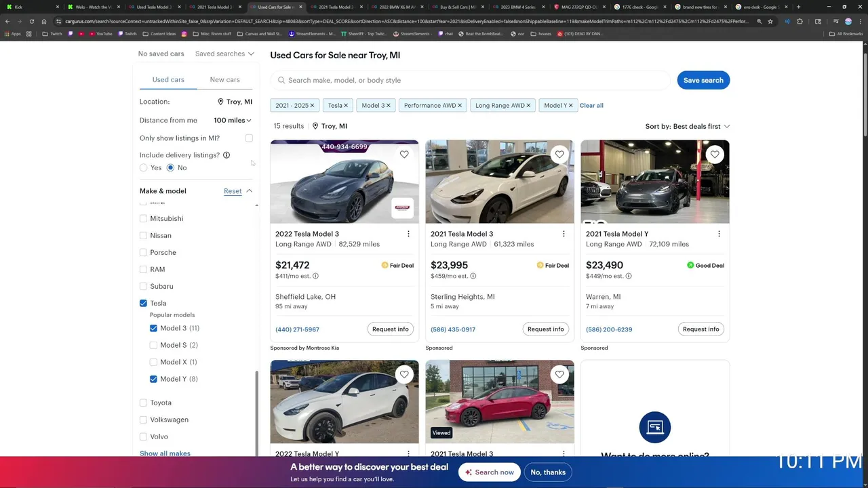Heart the 2021 Tesla Model Y listing
The width and height of the screenshot is (868, 488).
715,155
